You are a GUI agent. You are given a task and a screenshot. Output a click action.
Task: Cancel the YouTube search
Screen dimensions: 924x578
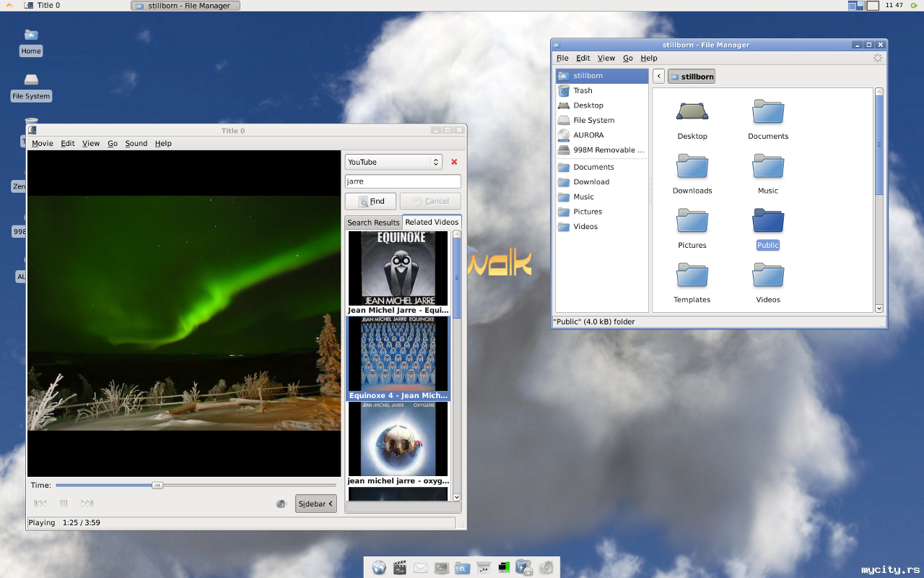(430, 202)
